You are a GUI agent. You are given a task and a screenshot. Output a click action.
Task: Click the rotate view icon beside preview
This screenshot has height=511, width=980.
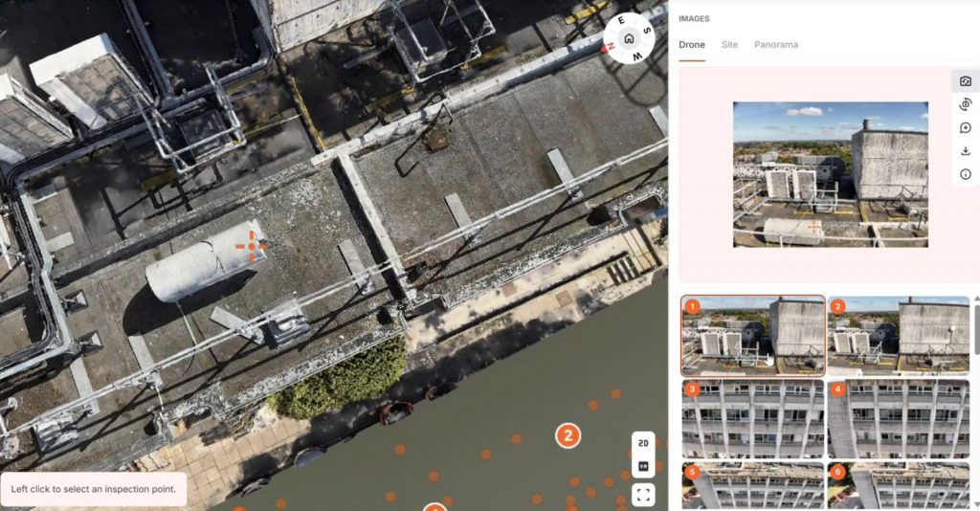pos(965,104)
